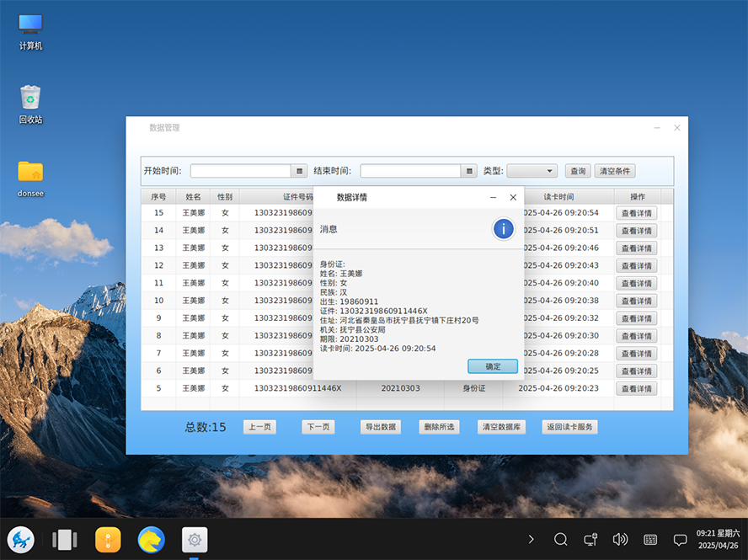Open the start time calendar picker
The width and height of the screenshot is (748, 560).
[300, 170]
